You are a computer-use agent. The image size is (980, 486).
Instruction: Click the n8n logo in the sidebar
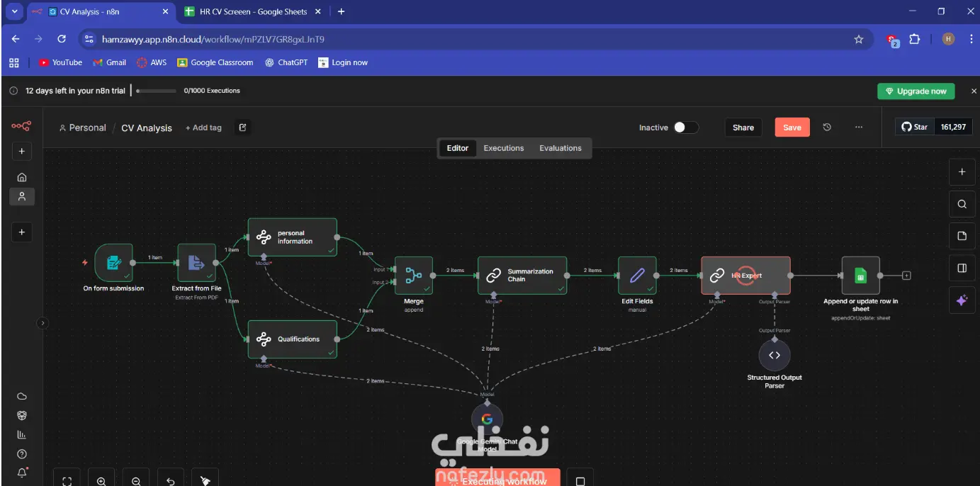pos(21,126)
